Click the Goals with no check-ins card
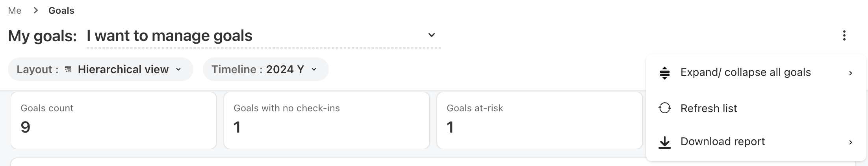The image size is (868, 166). (x=326, y=120)
